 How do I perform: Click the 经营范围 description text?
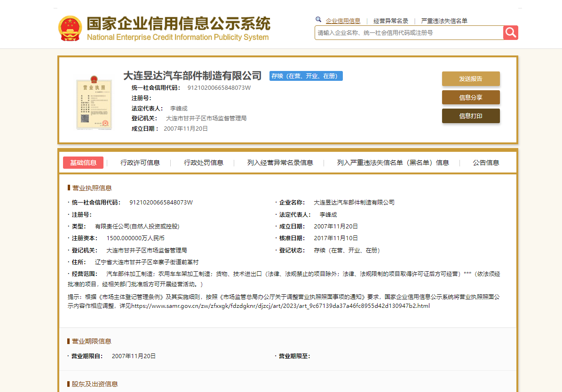click(x=284, y=279)
